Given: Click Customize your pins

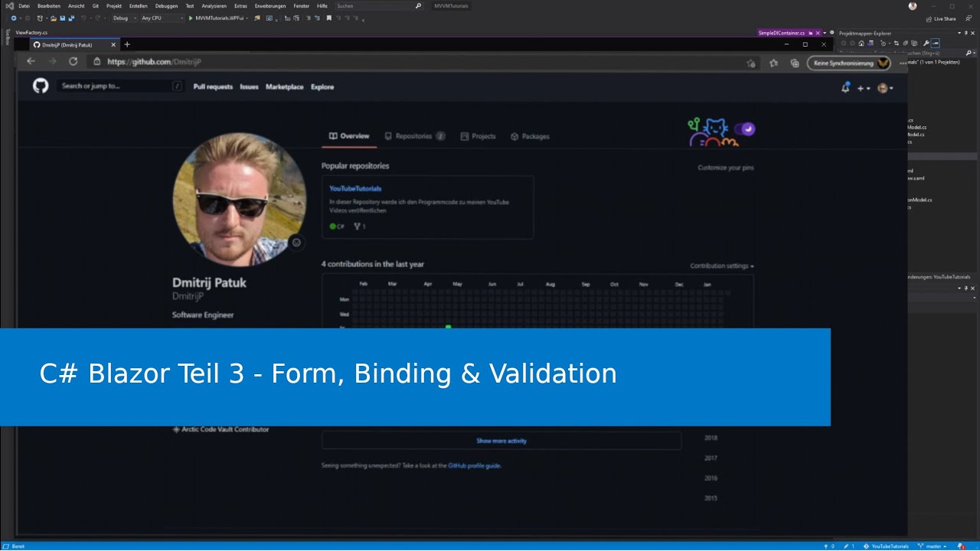Looking at the screenshot, I should 726,168.
